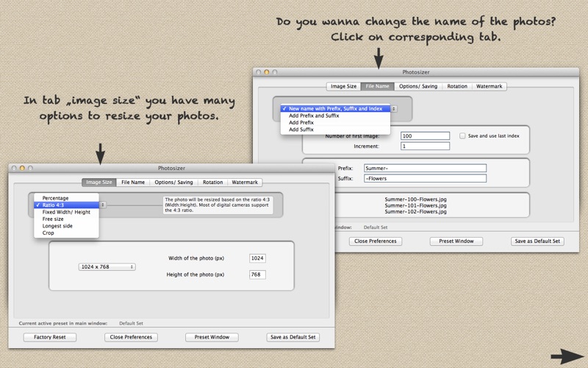This screenshot has height=368, width=588.
Task: Click Preset Window in front window
Action: click(x=212, y=337)
